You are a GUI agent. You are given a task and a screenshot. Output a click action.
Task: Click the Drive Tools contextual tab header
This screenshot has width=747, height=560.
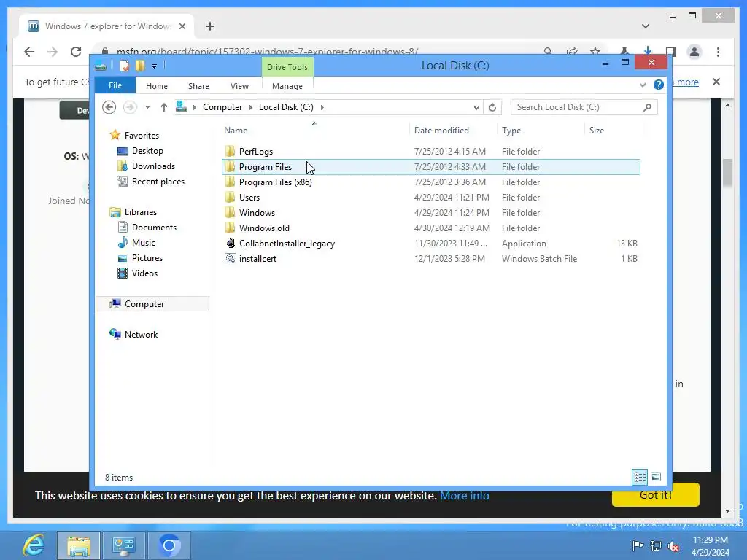tap(287, 67)
